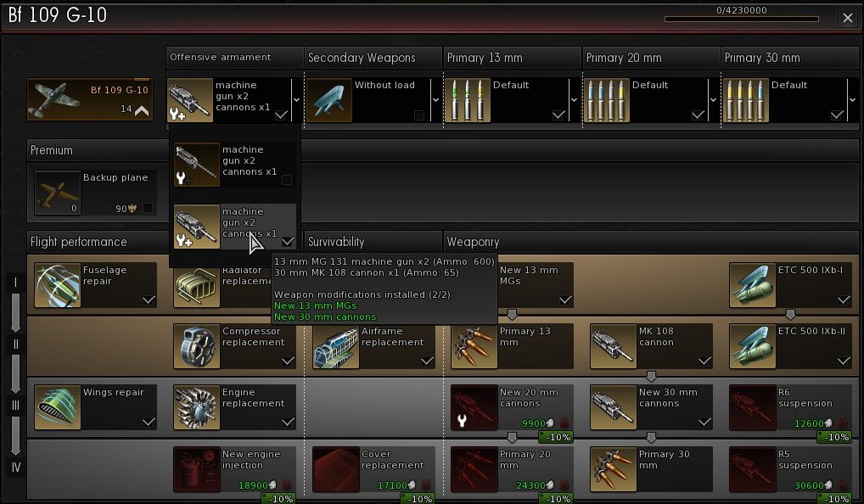Expand the Secondary Weapons dropdown arrow

[x=435, y=100]
